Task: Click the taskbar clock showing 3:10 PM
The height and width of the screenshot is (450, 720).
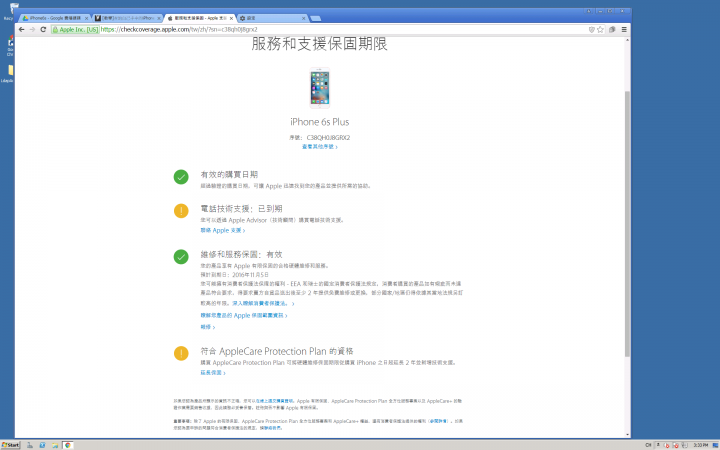Action: [x=700, y=445]
